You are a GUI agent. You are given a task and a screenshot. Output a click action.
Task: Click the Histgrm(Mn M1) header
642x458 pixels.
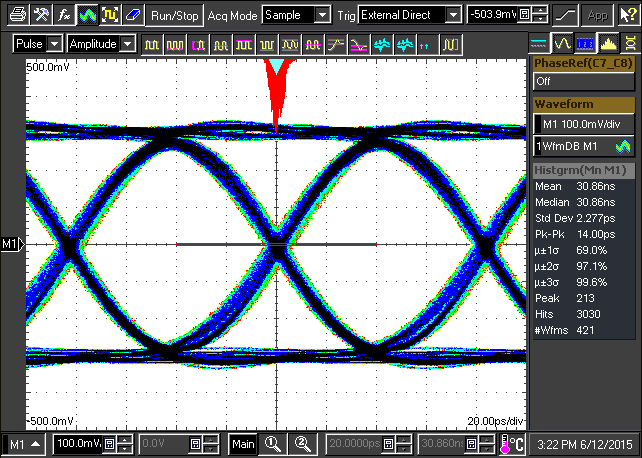click(x=584, y=170)
